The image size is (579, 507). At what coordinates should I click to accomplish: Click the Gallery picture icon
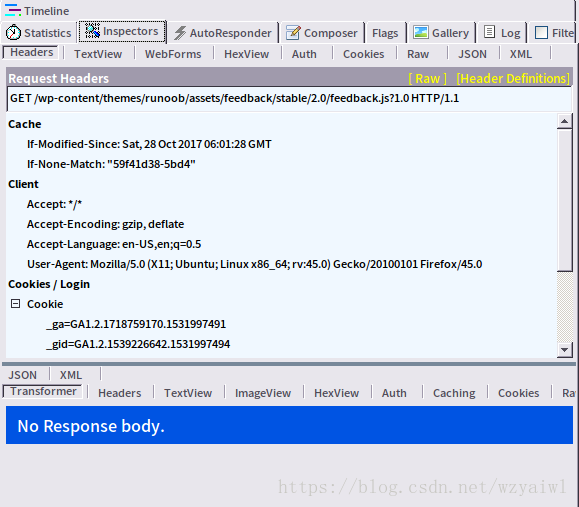click(x=421, y=32)
